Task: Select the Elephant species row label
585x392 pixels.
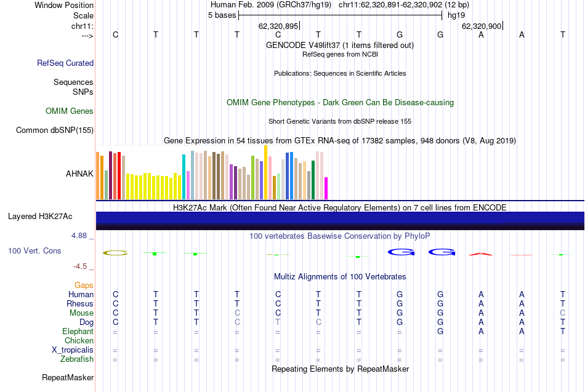Action: coord(78,331)
